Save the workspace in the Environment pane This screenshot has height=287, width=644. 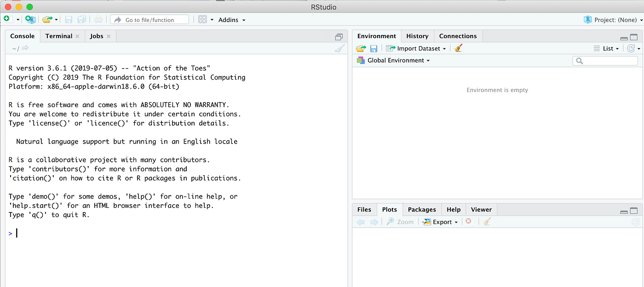point(374,48)
